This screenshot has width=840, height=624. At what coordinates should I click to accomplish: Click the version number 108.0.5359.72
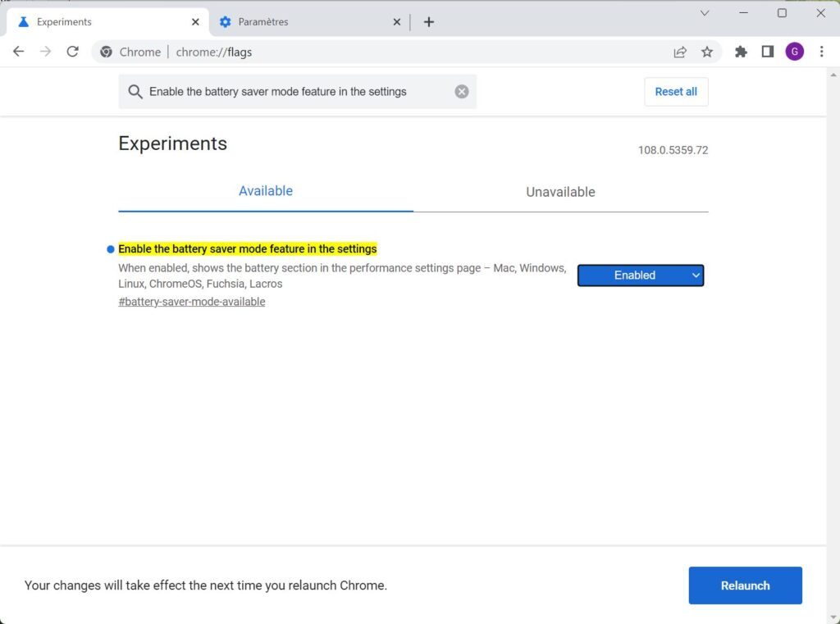(673, 150)
